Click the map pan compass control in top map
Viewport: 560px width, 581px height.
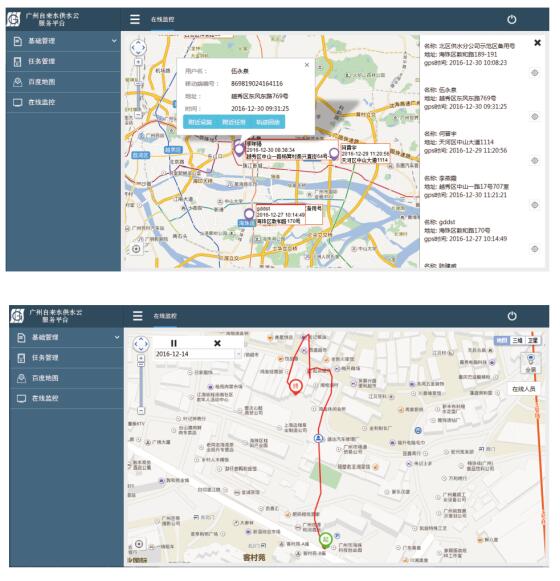coord(138,47)
